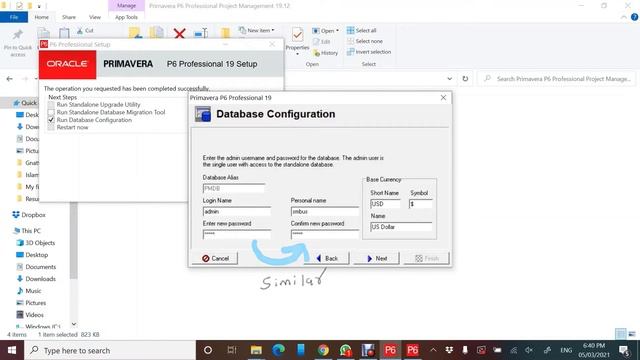This screenshot has height=360, width=640.
Task: Click the Explorer back arrow
Action: (9, 79)
